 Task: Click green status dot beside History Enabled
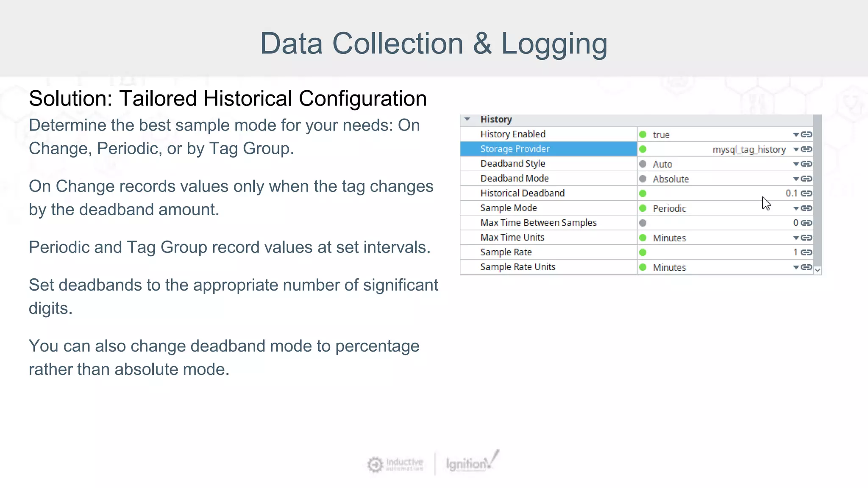pos(643,134)
